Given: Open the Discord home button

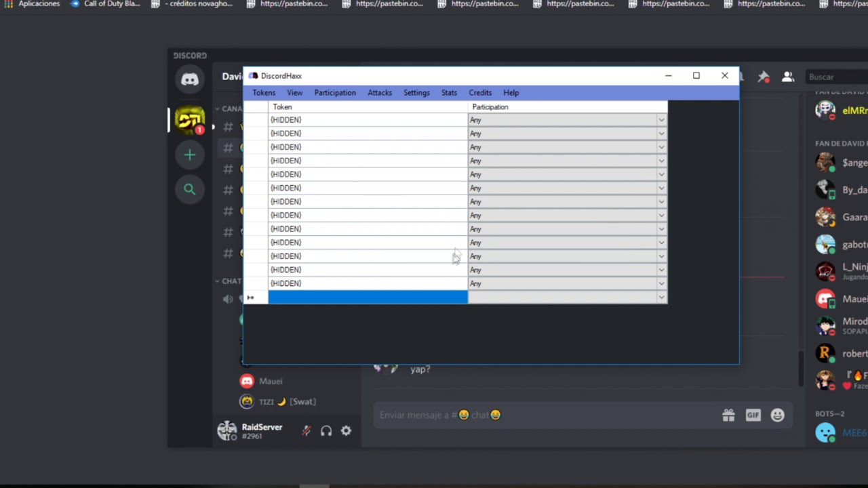Looking at the screenshot, I should point(190,80).
